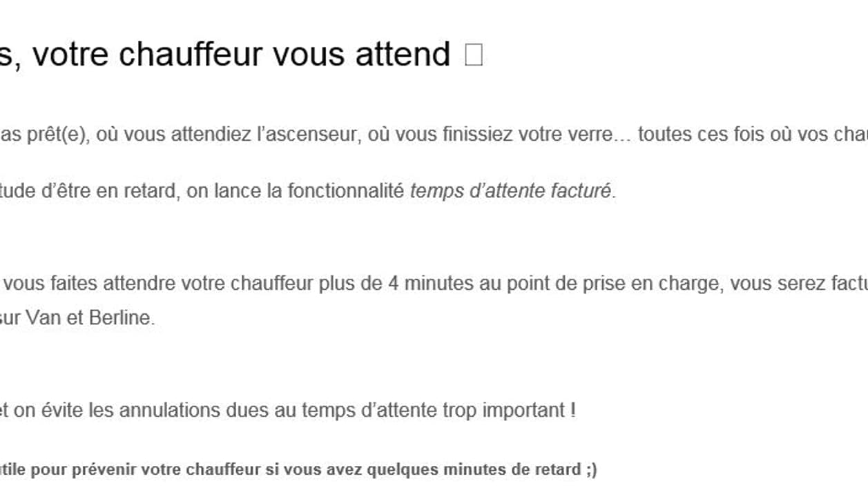
Task: Click the ";)" smiley ending the bold line
Action: [590, 470]
